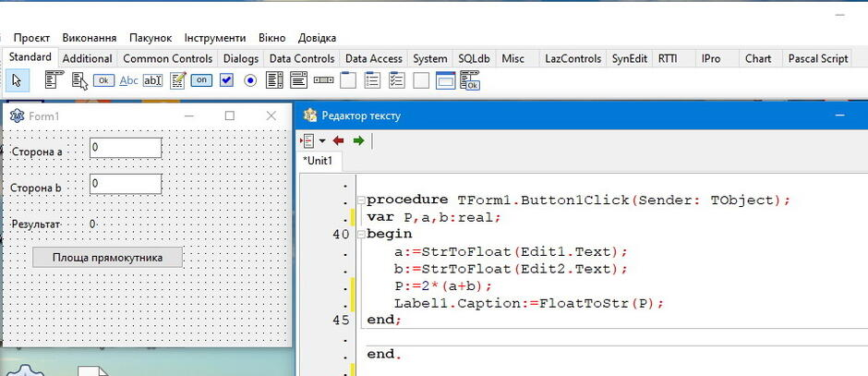868x376 pixels.
Task: Open the Data Controls palette tab
Action: (302, 58)
